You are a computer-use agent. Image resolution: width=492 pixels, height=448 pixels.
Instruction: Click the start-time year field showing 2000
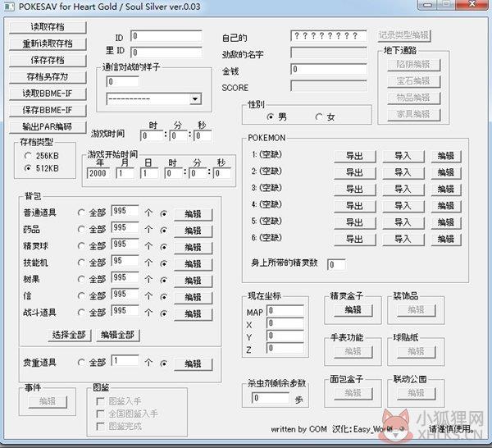98,173
